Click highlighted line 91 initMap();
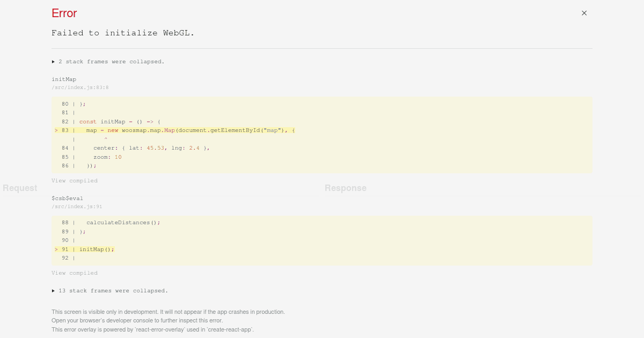 click(84, 249)
